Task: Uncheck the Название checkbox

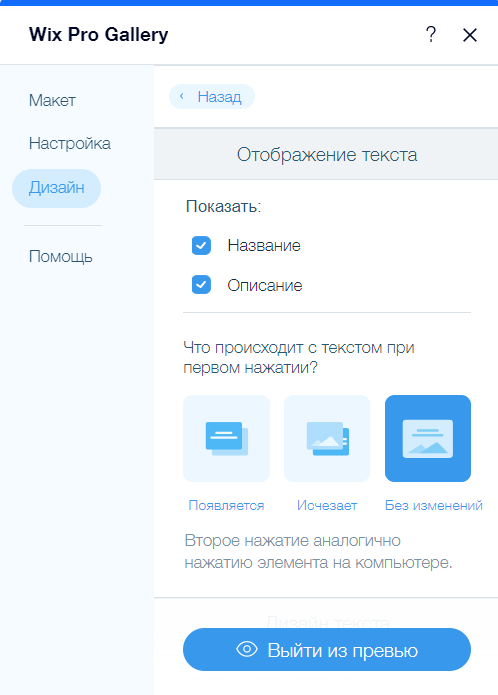Action: point(201,246)
